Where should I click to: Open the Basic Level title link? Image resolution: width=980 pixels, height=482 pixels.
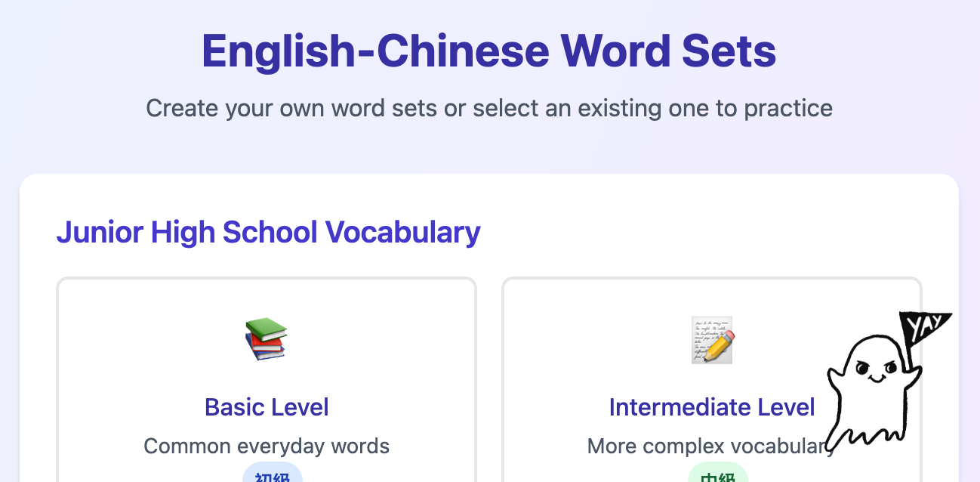pyautogui.click(x=267, y=407)
